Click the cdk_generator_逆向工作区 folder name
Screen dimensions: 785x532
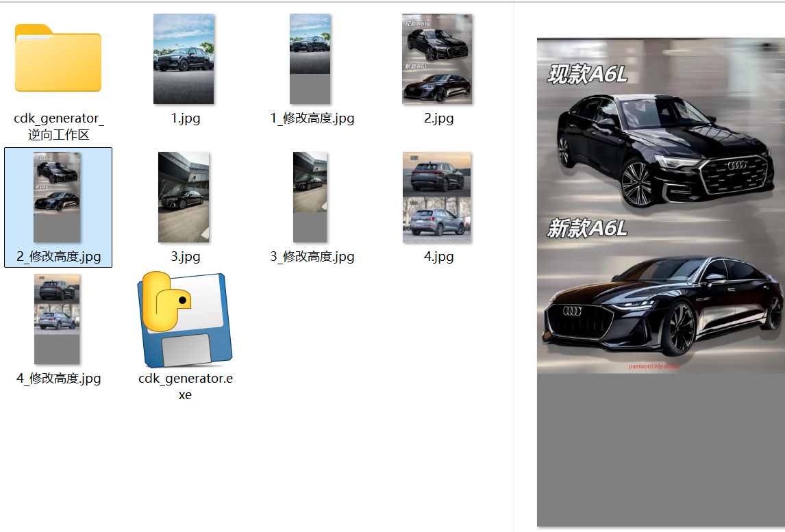pos(59,126)
